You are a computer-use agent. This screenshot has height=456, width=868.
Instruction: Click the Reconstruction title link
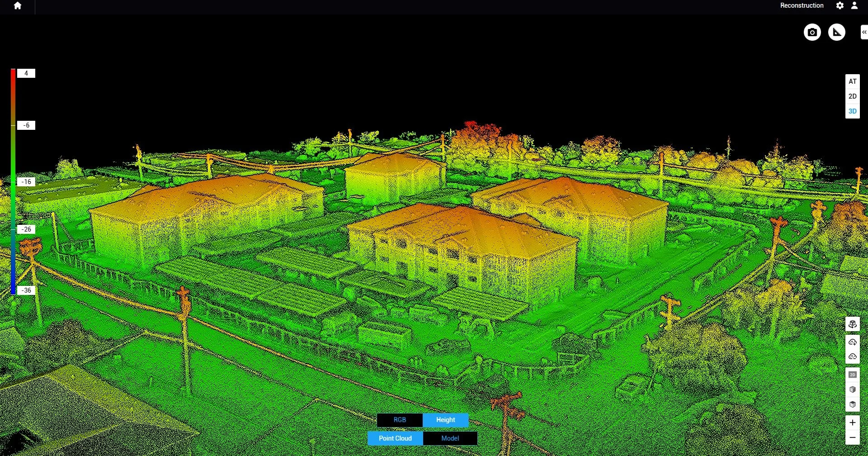802,5
